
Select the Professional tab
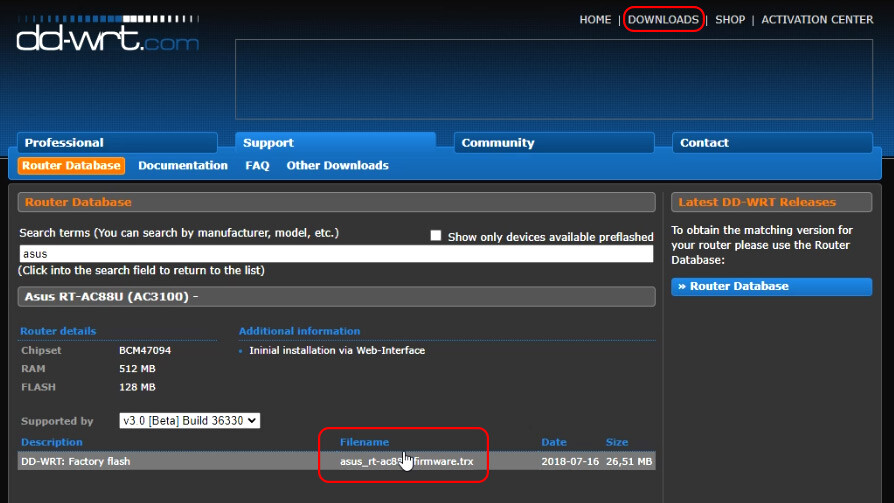click(117, 143)
